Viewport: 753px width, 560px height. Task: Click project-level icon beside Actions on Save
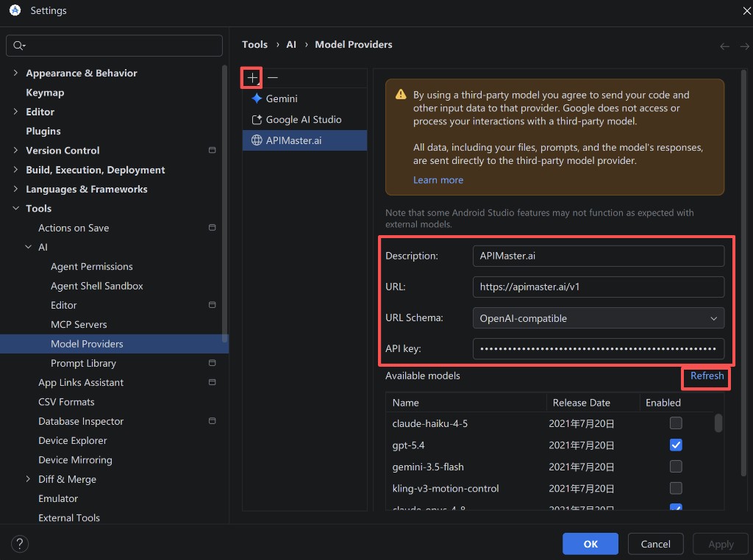212,228
